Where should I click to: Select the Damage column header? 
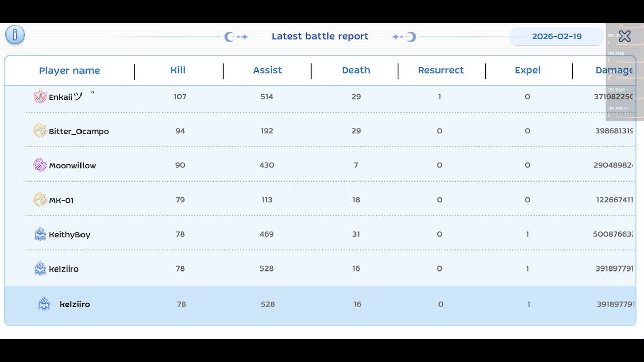pyautogui.click(x=614, y=70)
